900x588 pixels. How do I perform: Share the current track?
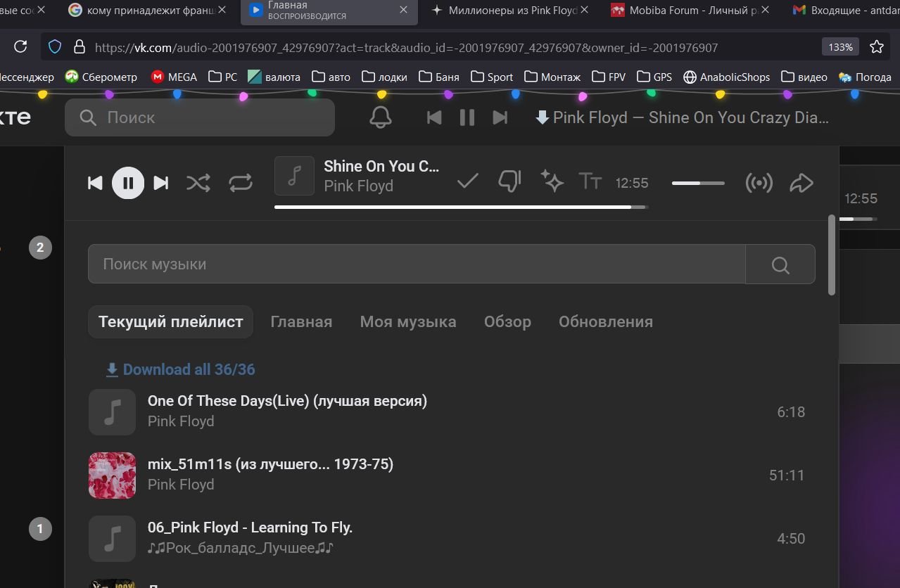coord(801,183)
